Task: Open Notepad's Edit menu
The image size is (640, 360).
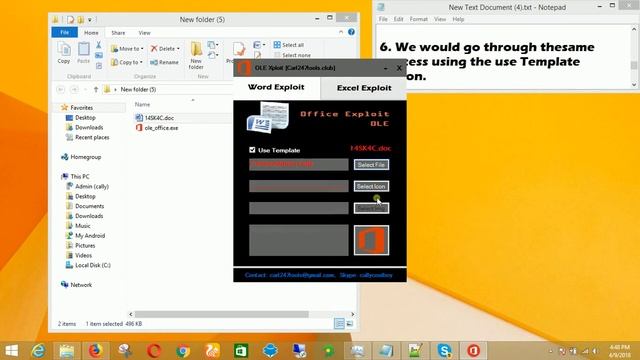Action: [398, 19]
